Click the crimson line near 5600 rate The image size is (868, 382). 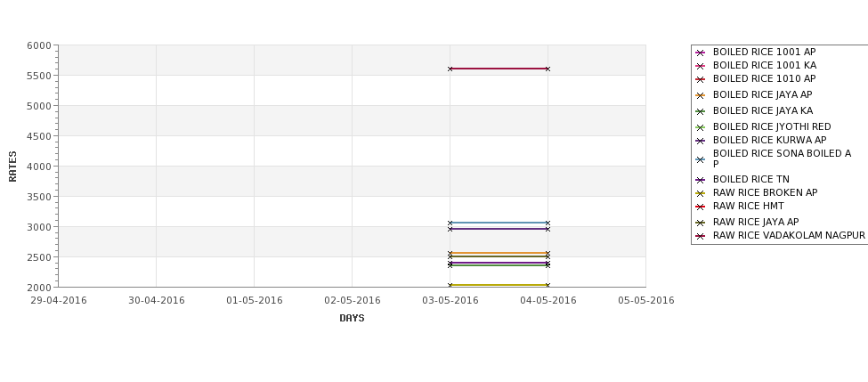pos(499,69)
